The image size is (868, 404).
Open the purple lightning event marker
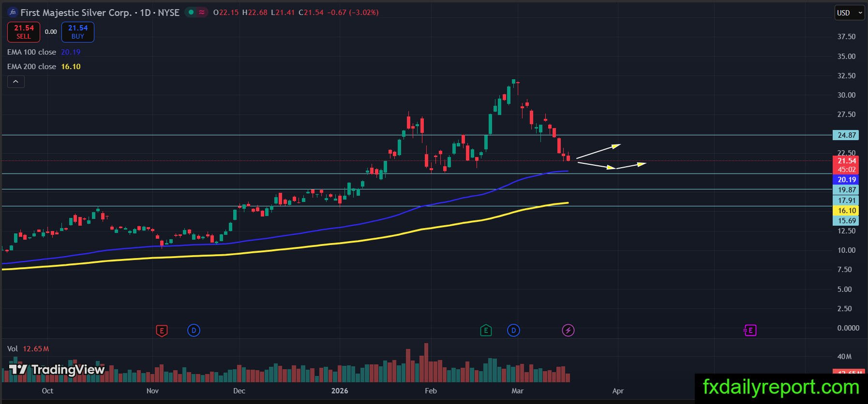click(x=568, y=331)
